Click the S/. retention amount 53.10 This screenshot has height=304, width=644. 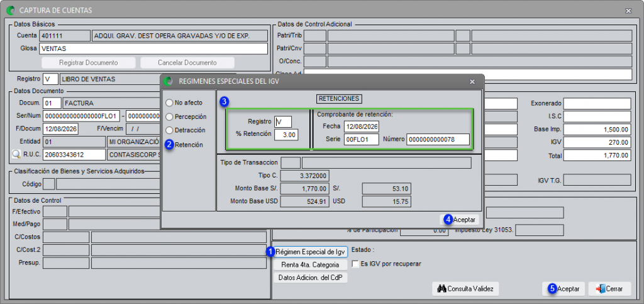(387, 189)
